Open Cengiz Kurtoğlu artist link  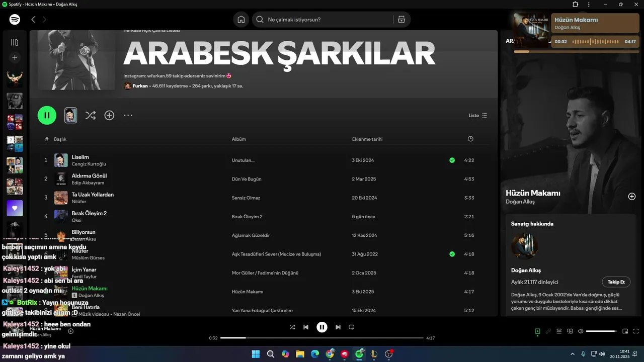pyautogui.click(x=89, y=164)
